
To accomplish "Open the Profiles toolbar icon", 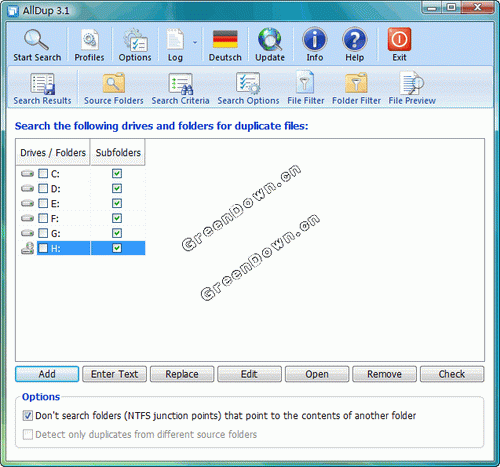I will [89, 45].
